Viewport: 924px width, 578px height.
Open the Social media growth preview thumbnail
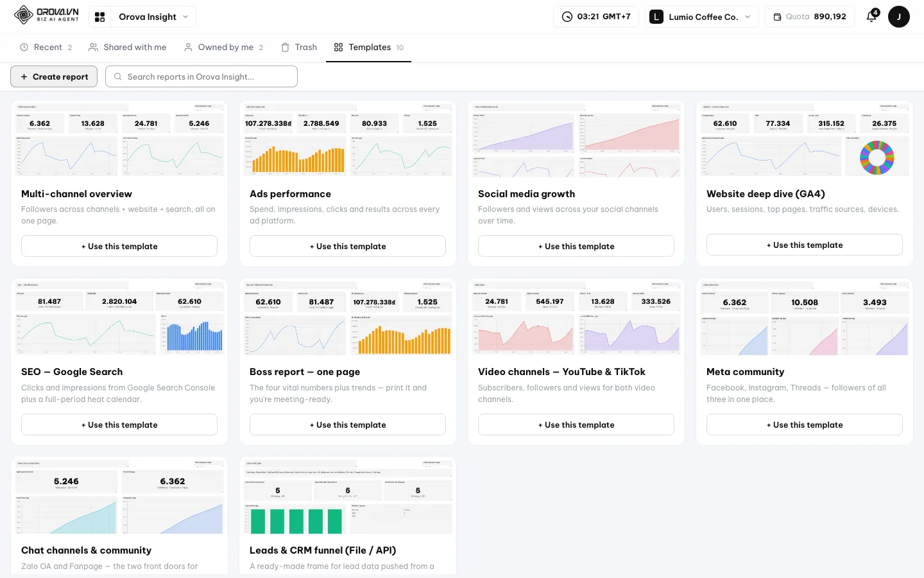[576, 139]
